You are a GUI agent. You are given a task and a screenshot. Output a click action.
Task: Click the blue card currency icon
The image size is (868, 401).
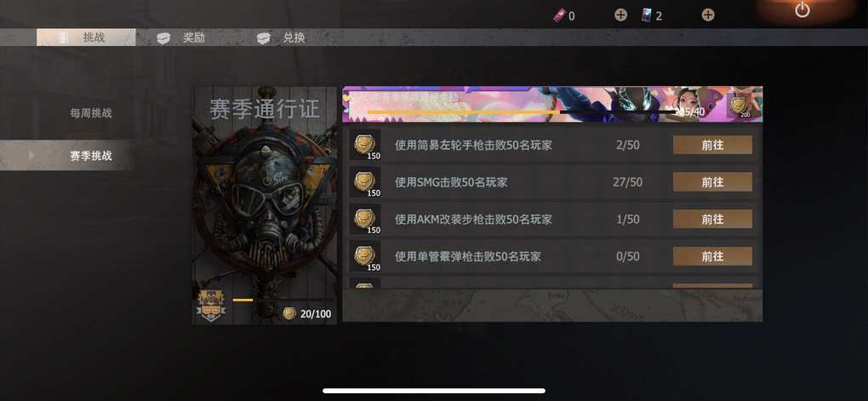click(x=647, y=15)
